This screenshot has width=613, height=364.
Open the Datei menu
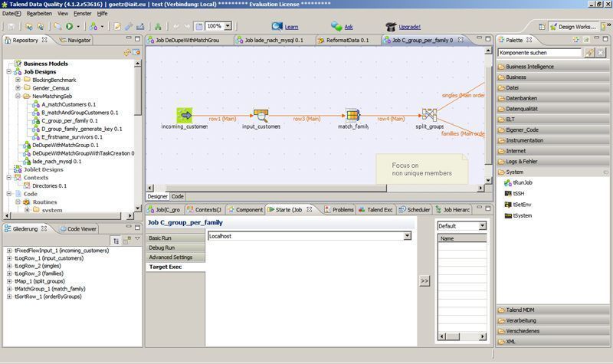(11, 13)
